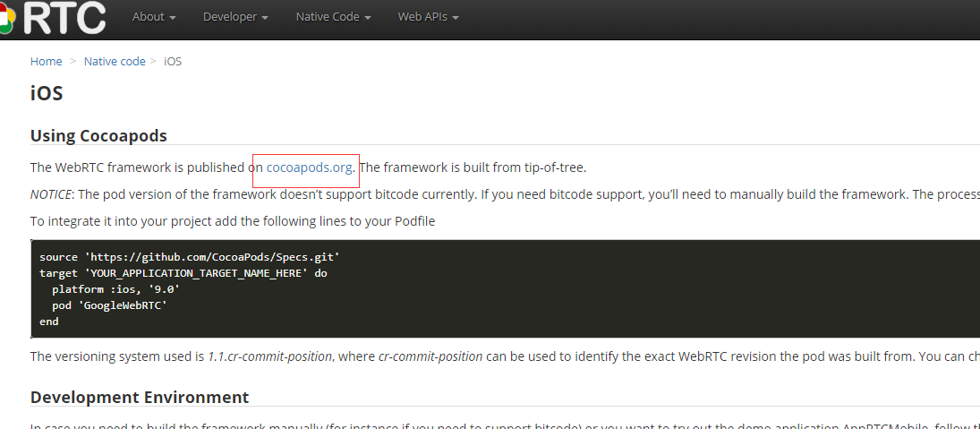Expand the Native Code menu
This screenshot has height=429, width=980.
(x=333, y=17)
